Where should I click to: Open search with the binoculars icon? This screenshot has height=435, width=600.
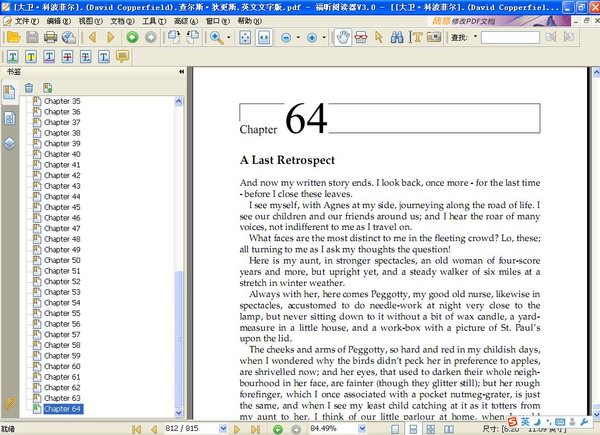[397, 37]
